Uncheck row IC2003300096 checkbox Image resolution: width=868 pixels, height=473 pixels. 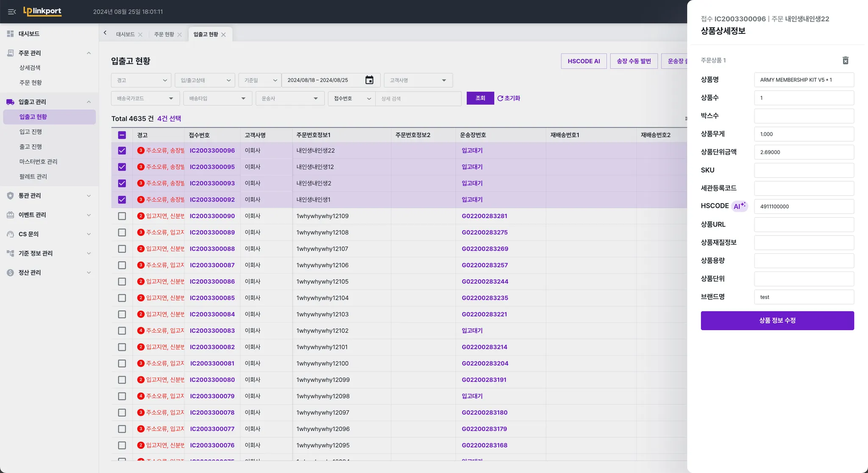pyautogui.click(x=122, y=151)
